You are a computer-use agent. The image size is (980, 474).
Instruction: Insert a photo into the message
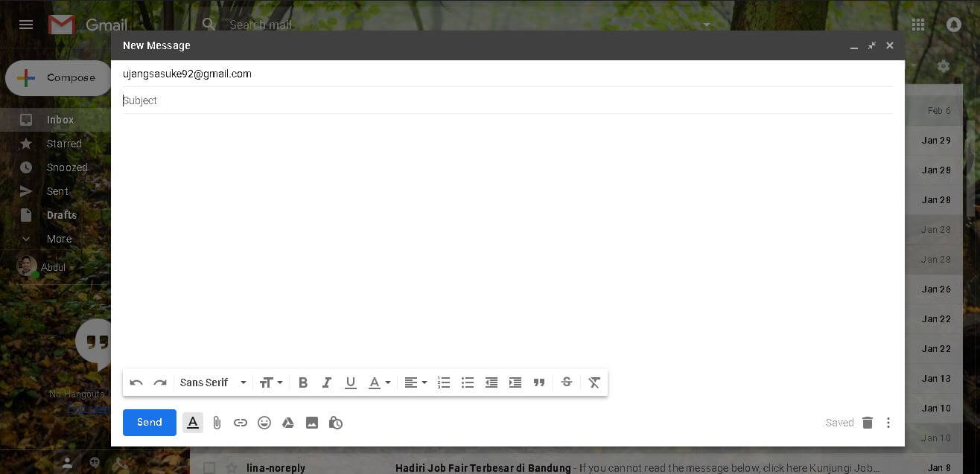tap(312, 423)
